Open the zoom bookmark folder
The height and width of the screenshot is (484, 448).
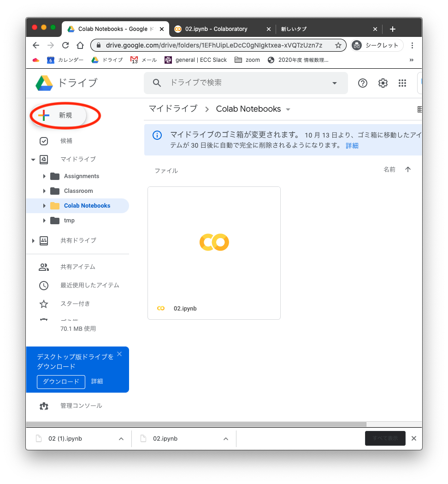pyautogui.click(x=248, y=60)
